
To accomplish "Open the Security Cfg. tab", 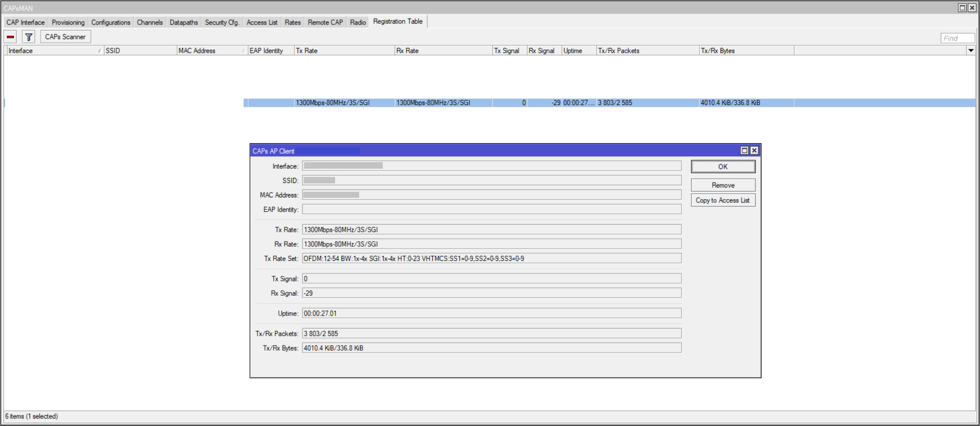I will (222, 22).
